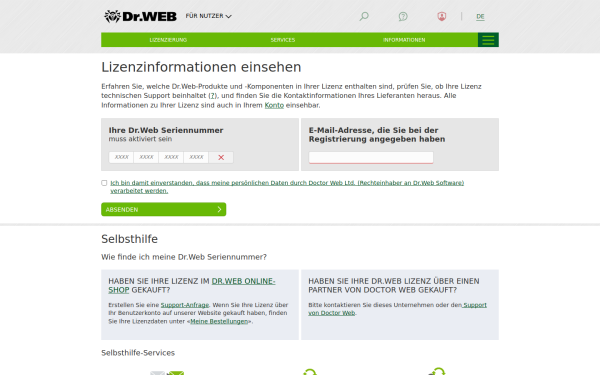Screen dimensions: 600x375
Task: Tick the personal data consent checkbox
Action: pos(104,183)
